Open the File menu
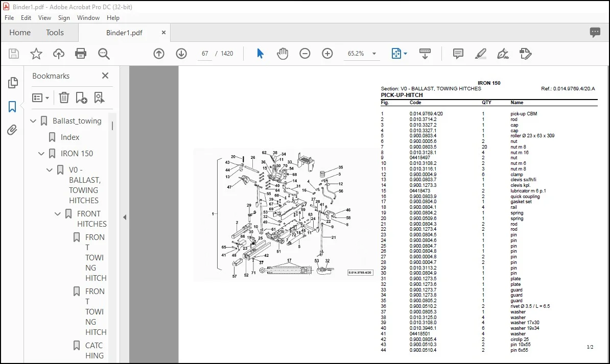 pyautogui.click(x=9, y=18)
